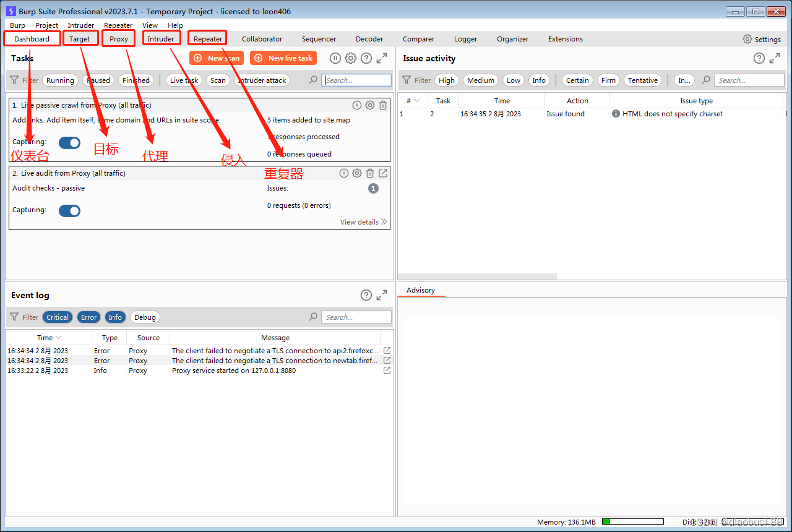
Task: Click the New live task button
Action: (x=283, y=58)
